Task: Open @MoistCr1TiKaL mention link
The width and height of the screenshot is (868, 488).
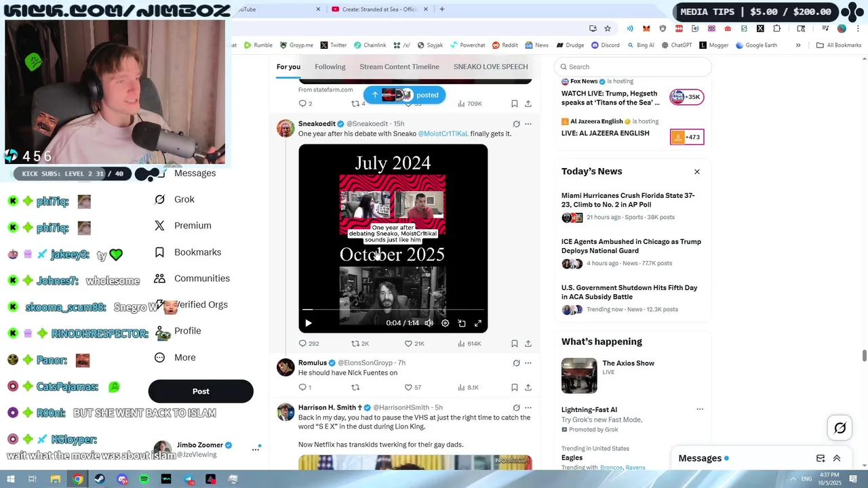Action: point(443,134)
